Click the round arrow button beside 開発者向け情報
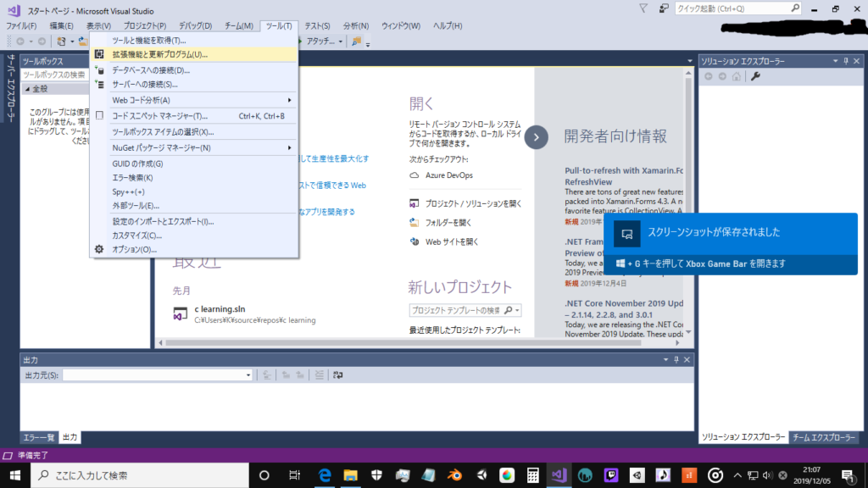Screen dimensions: 868x488 pyautogui.click(x=536, y=137)
